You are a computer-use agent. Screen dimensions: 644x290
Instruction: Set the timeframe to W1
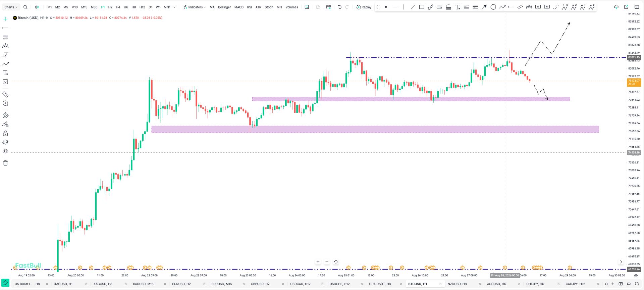(x=158, y=7)
